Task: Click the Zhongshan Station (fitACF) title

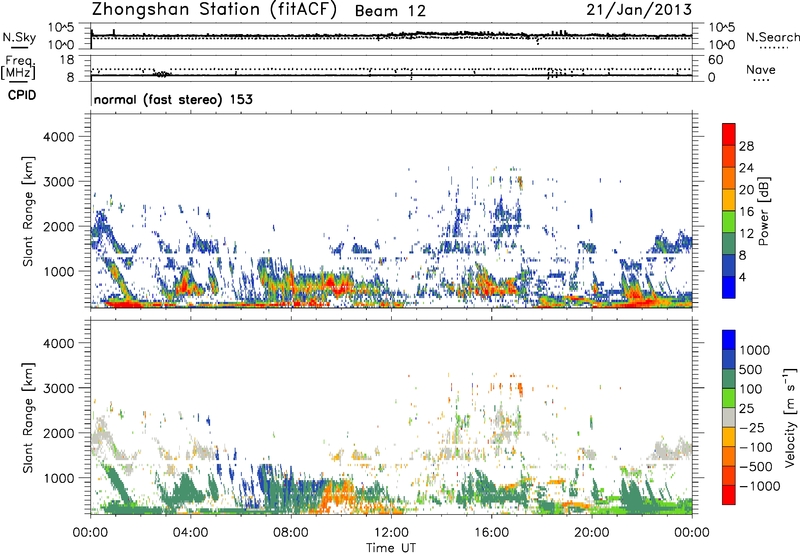Action: (214, 10)
